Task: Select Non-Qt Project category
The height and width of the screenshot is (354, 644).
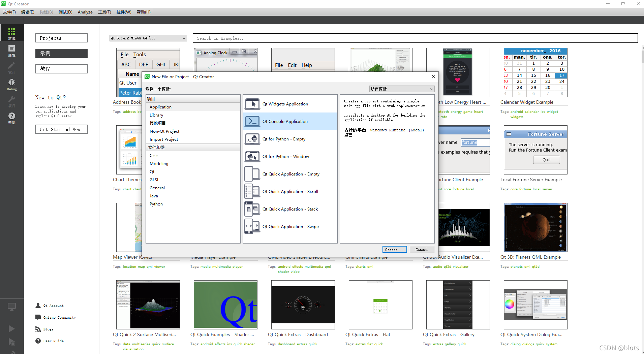Action: tap(193, 131)
